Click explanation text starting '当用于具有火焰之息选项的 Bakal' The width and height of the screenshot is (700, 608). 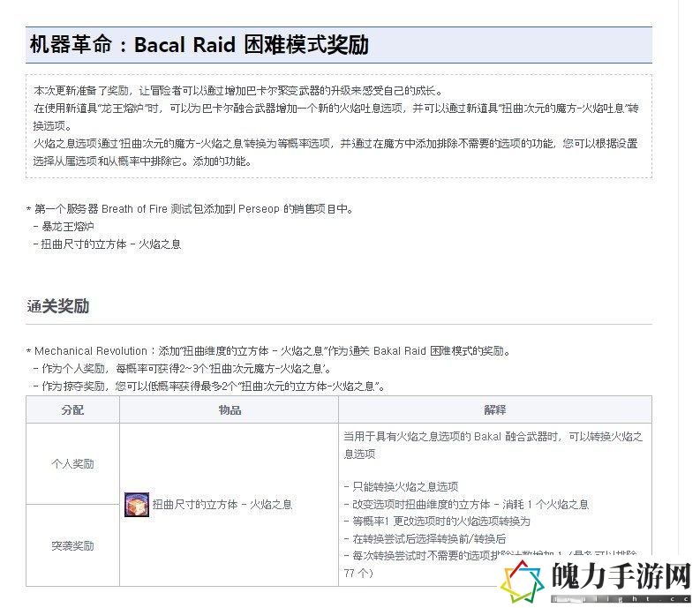pos(493,445)
